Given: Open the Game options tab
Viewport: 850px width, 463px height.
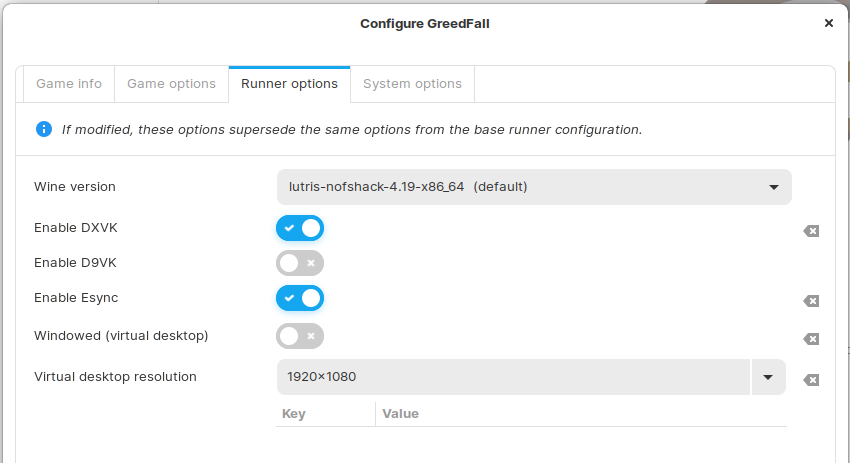Looking at the screenshot, I should coord(171,84).
